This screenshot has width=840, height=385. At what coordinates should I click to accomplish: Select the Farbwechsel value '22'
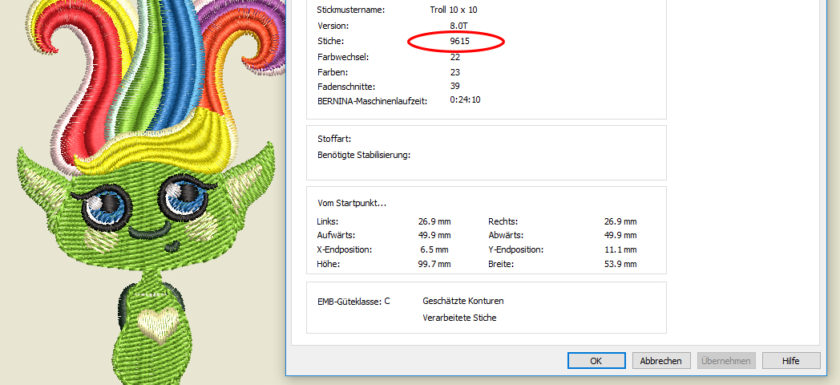coord(455,57)
